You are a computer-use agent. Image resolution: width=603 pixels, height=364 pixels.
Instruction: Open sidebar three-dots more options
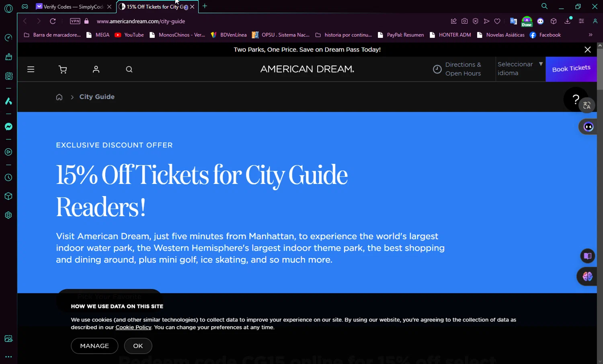(x=8, y=357)
